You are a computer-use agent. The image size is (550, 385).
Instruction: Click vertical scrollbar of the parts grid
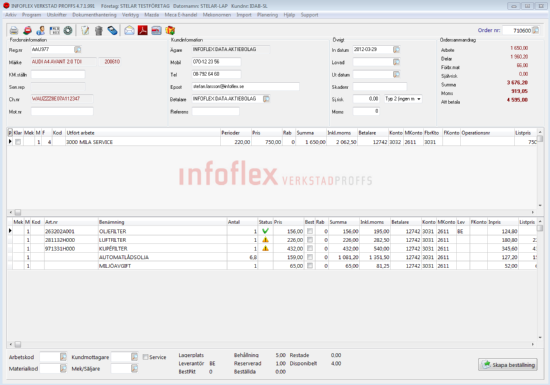click(x=540, y=279)
